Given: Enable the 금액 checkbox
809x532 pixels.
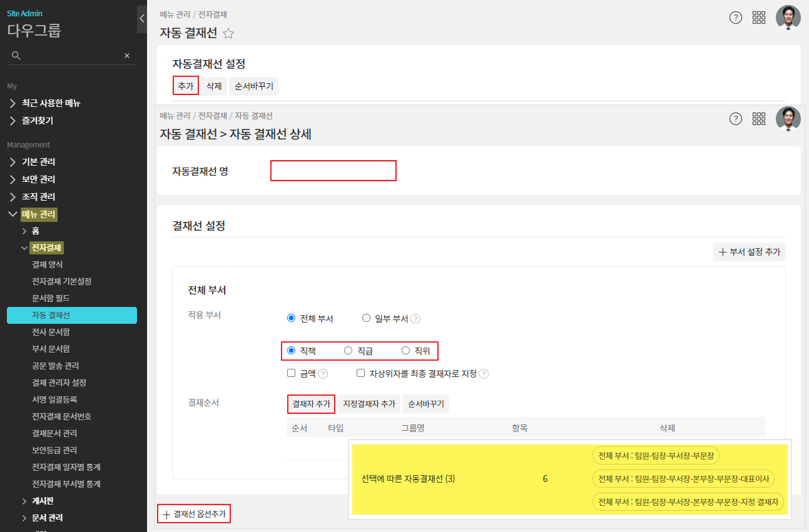Looking at the screenshot, I should [291, 373].
